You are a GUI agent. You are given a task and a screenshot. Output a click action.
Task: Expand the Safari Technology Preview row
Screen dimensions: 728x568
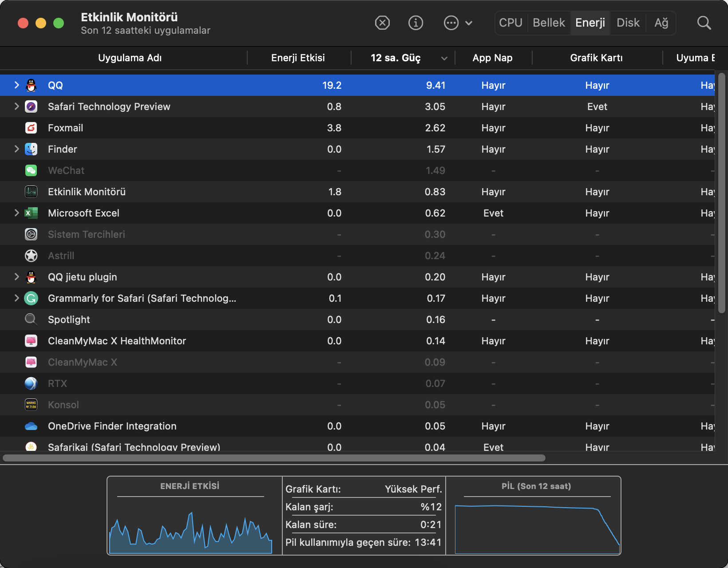(x=16, y=106)
